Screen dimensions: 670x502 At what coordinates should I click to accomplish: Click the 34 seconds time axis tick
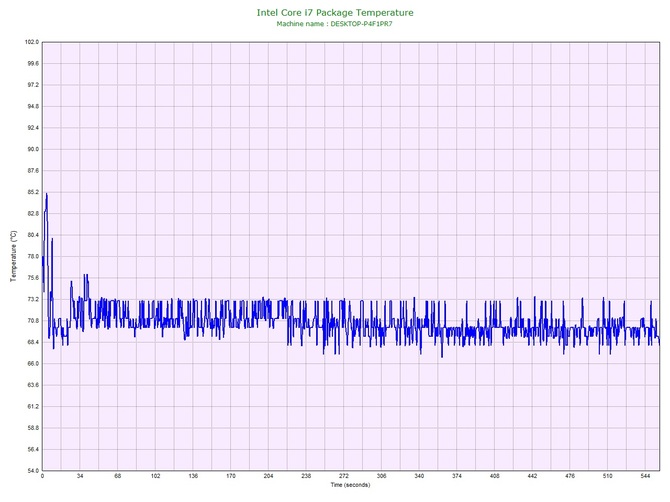(x=80, y=476)
